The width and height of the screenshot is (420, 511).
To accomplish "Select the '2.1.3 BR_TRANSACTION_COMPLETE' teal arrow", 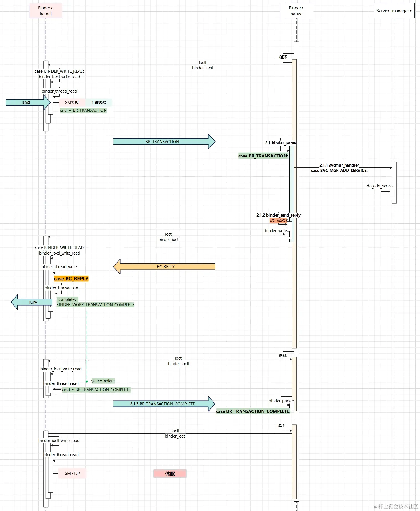I will coord(164,404).
